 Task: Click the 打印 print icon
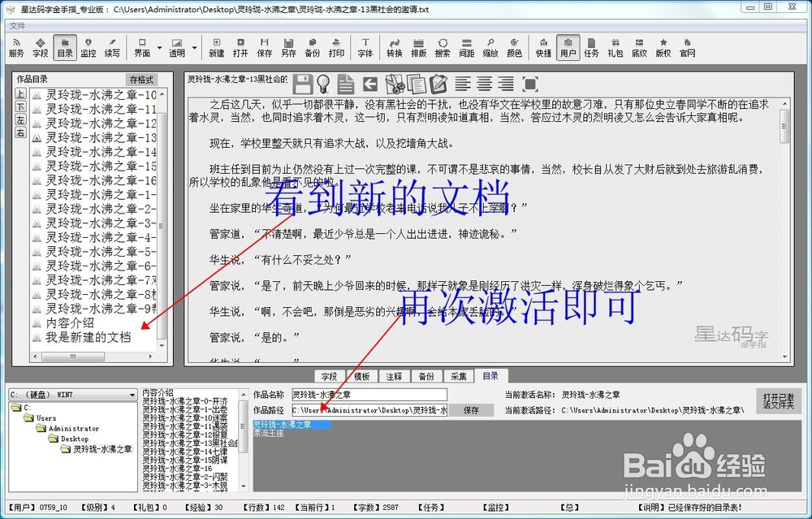point(336,48)
